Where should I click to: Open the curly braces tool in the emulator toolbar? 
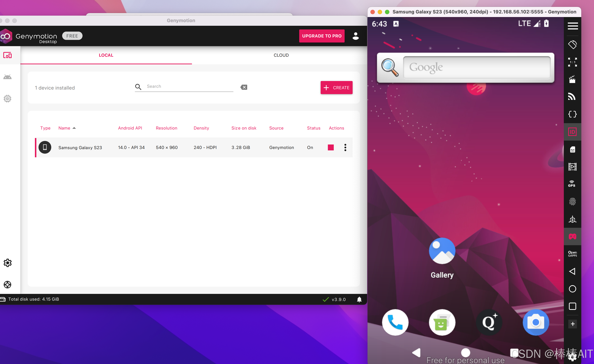pyautogui.click(x=572, y=114)
